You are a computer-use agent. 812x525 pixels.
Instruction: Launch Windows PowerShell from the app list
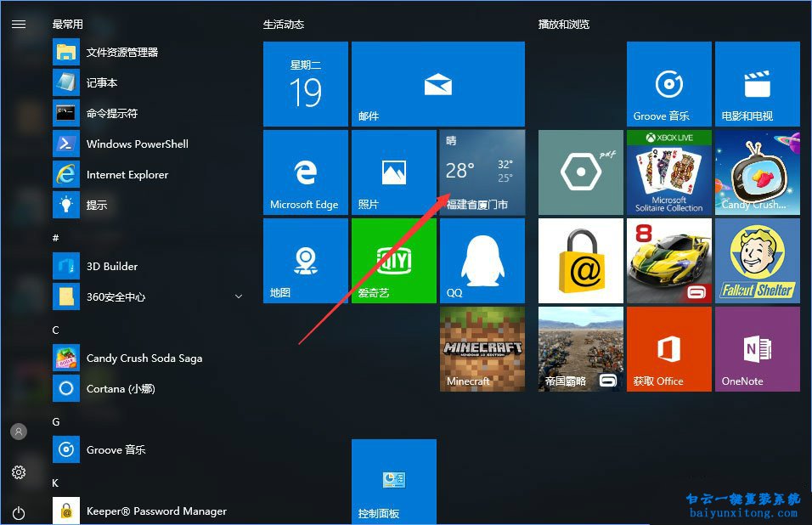click(136, 144)
